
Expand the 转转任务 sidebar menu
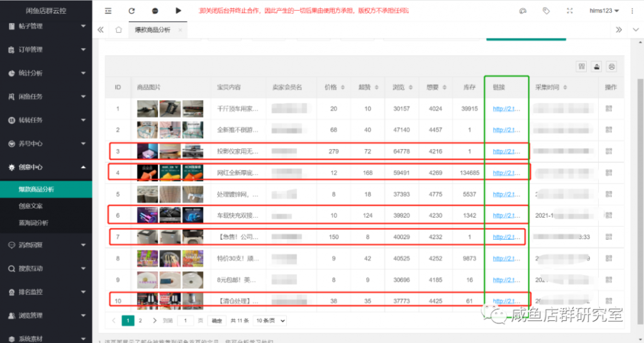click(x=46, y=120)
